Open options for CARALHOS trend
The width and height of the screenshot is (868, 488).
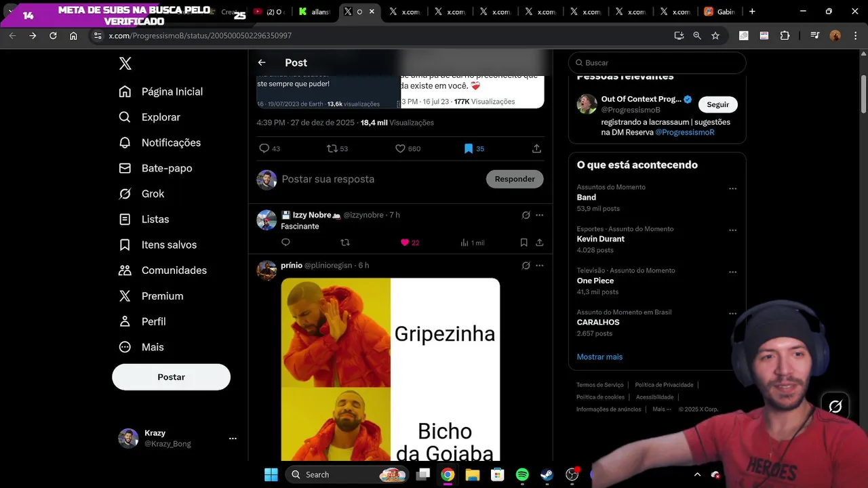point(732,314)
